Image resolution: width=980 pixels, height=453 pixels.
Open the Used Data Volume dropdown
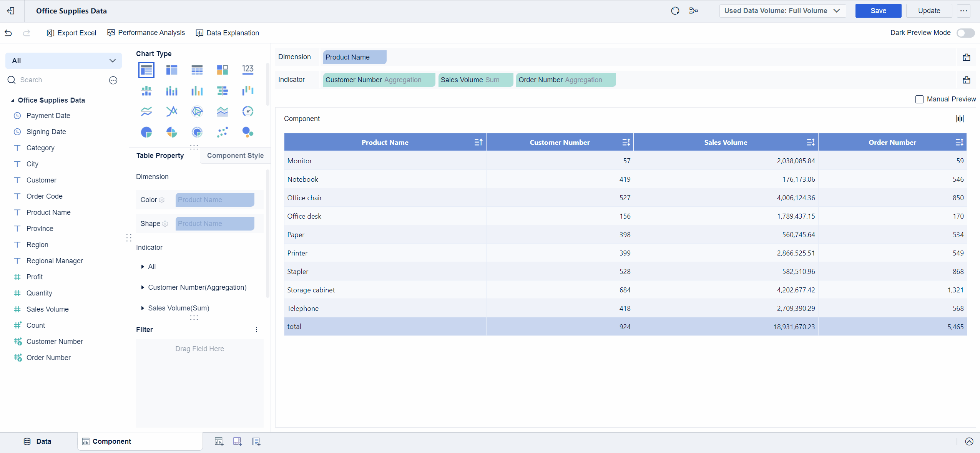click(x=782, y=10)
